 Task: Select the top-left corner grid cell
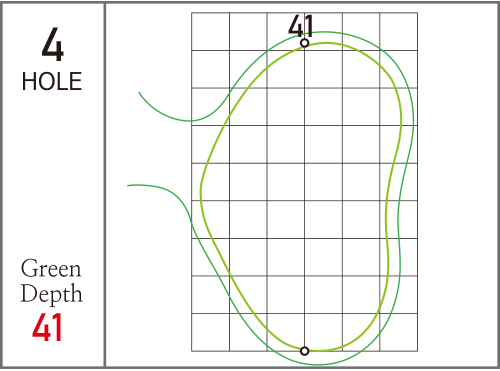click(210, 32)
